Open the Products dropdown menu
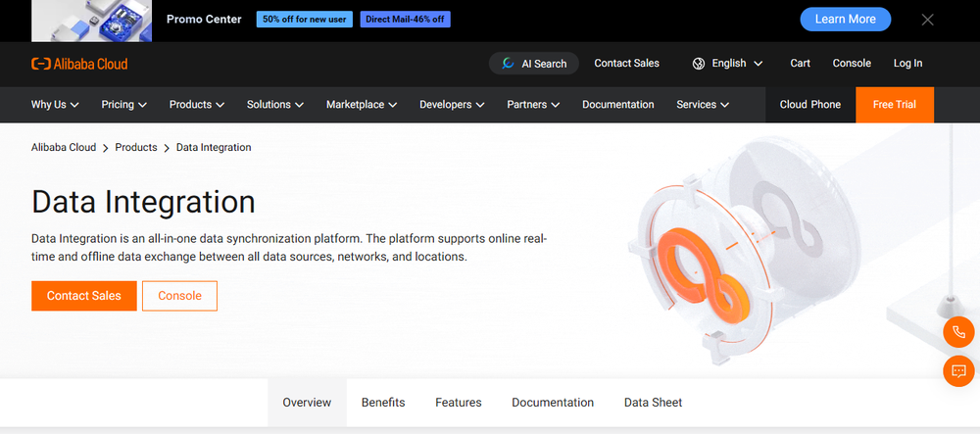 click(x=197, y=104)
